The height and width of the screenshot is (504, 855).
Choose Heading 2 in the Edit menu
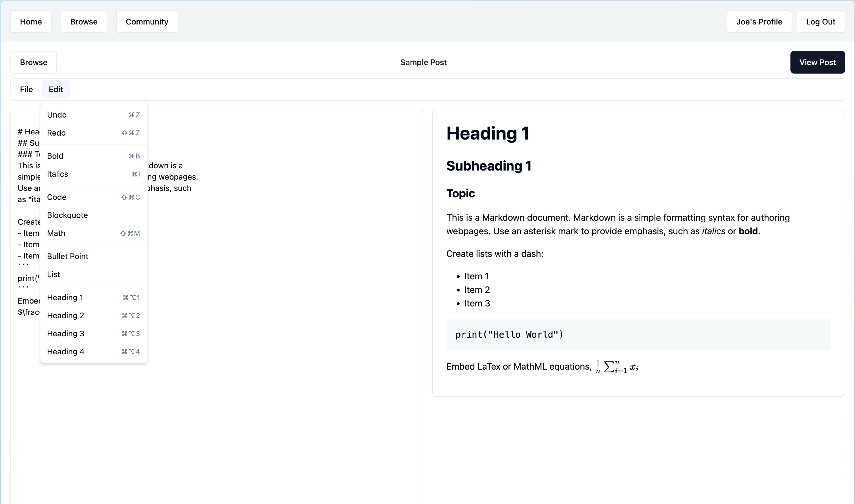coord(94,316)
